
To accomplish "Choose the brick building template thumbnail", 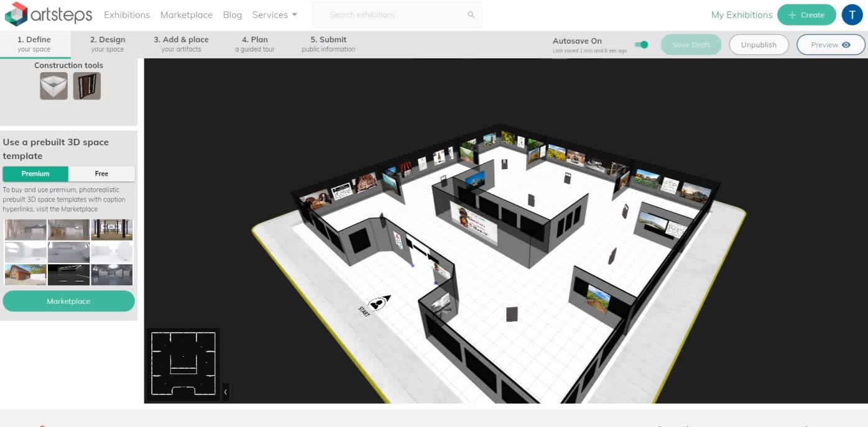I will pos(25,275).
